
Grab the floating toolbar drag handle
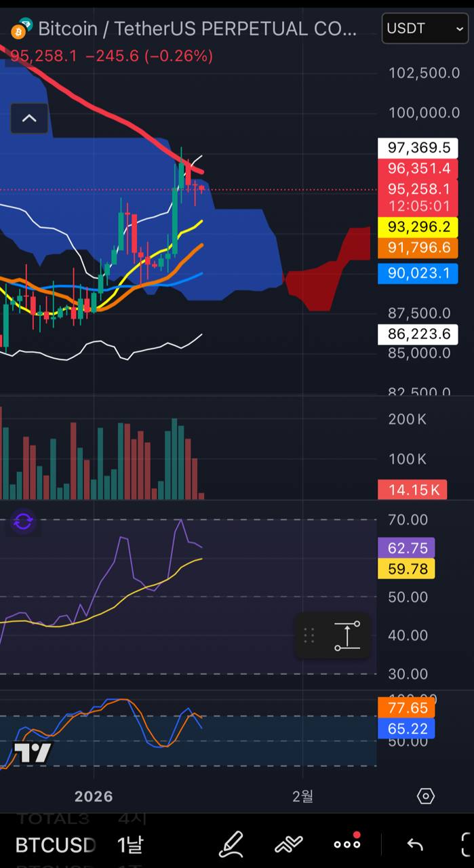pos(309,636)
